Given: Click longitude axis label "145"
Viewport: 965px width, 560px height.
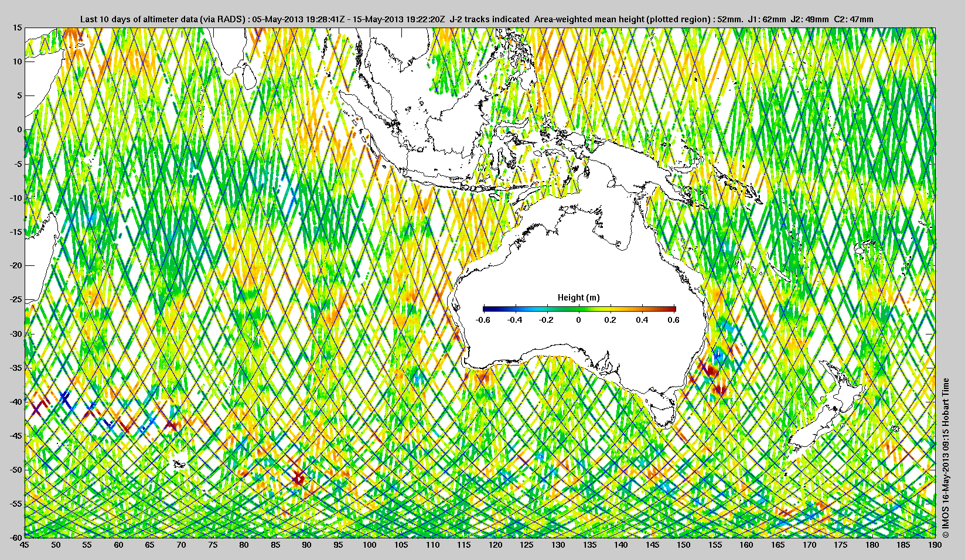Looking at the screenshot, I should (652, 545).
